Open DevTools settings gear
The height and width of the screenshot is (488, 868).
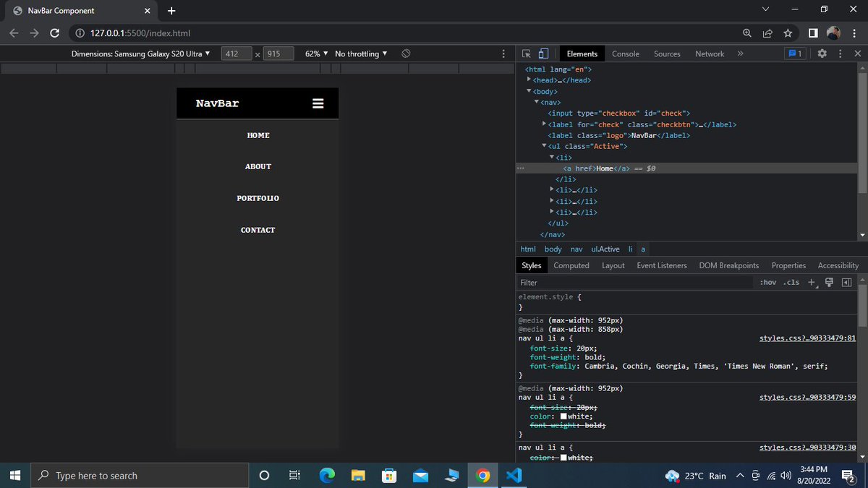click(x=822, y=53)
